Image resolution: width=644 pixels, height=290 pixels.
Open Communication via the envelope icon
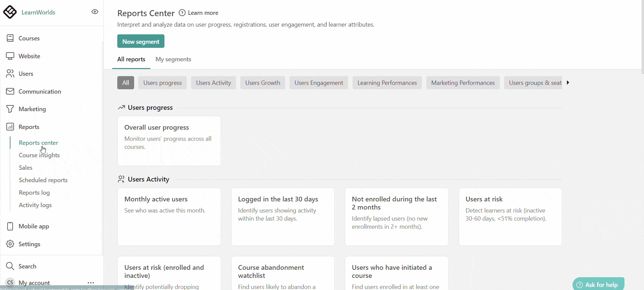coord(10,91)
